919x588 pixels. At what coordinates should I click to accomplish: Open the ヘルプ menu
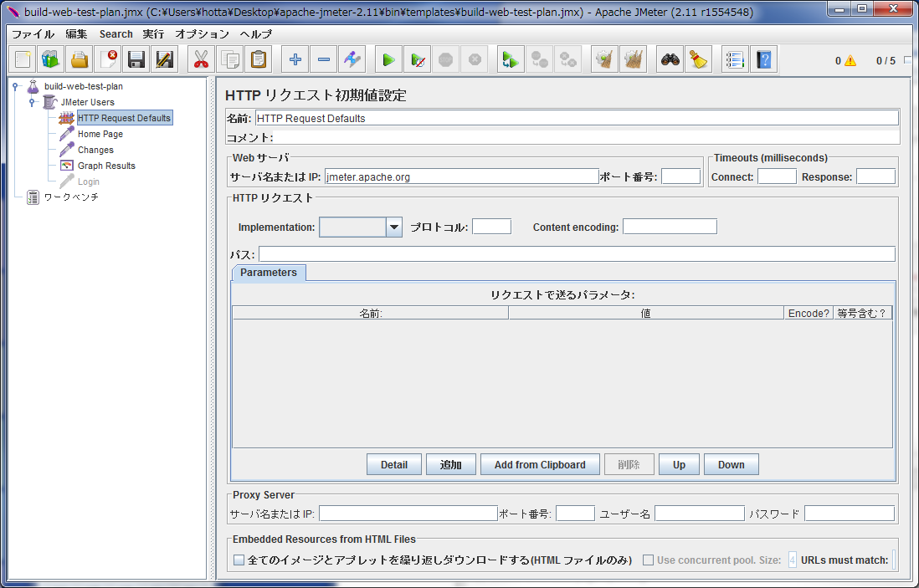pyautogui.click(x=255, y=34)
